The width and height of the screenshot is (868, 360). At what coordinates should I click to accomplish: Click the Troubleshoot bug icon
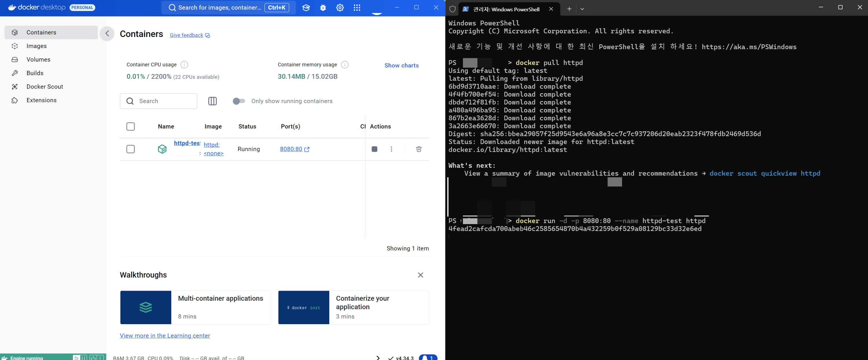[323, 8]
